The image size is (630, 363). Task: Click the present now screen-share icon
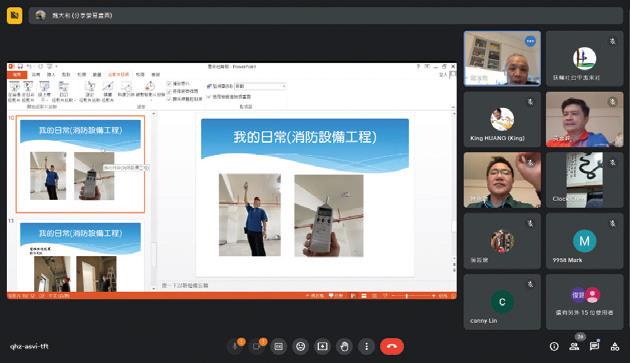point(322,346)
